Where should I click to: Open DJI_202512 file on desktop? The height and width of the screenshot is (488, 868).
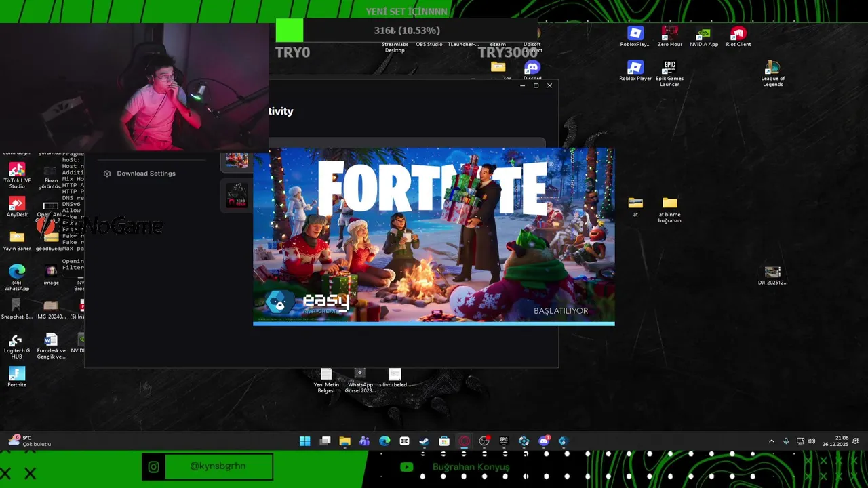pyautogui.click(x=772, y=275)
